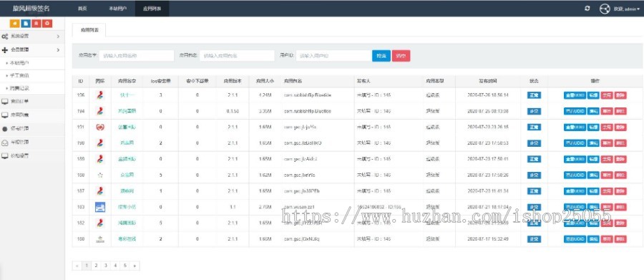Viewport: 644px width, 280px height.
Task: Click last red button in row ID 194
Action: [x=621, y=111]
